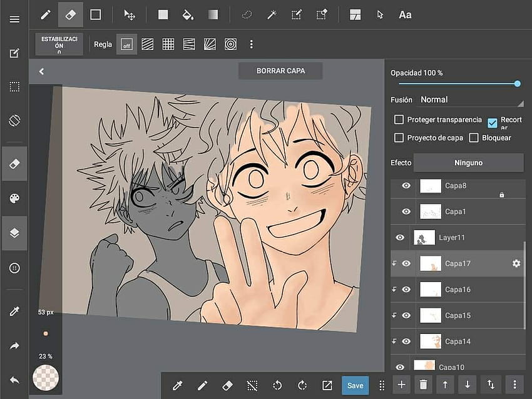Delete layer with trash icon
The width and height of the screenshot is (532, 399).
coord(423,385)
